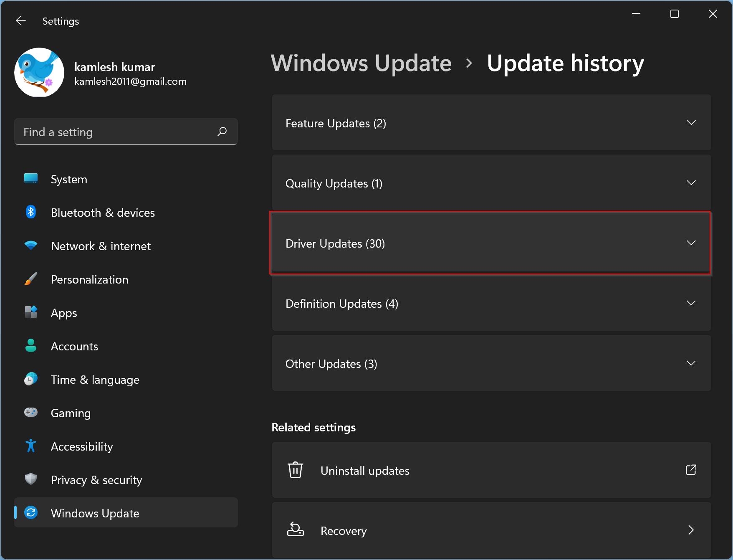Click Definition Updates (4) label
733x560 pixels.
coord(342,304)
